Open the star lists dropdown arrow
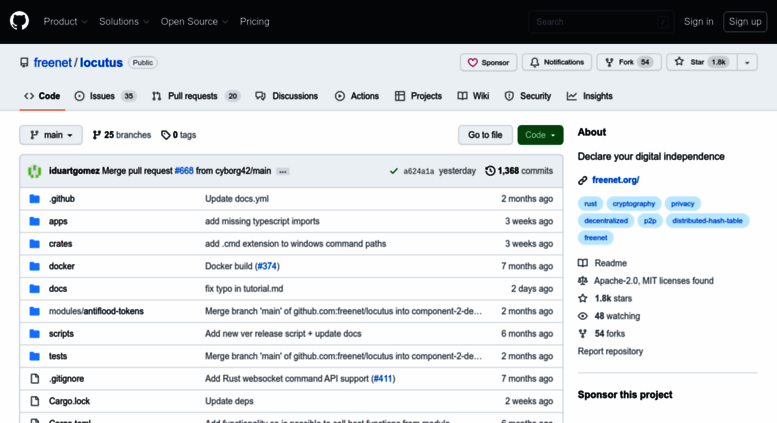Viewport: 777px width, 423px height. coord(747,62)
